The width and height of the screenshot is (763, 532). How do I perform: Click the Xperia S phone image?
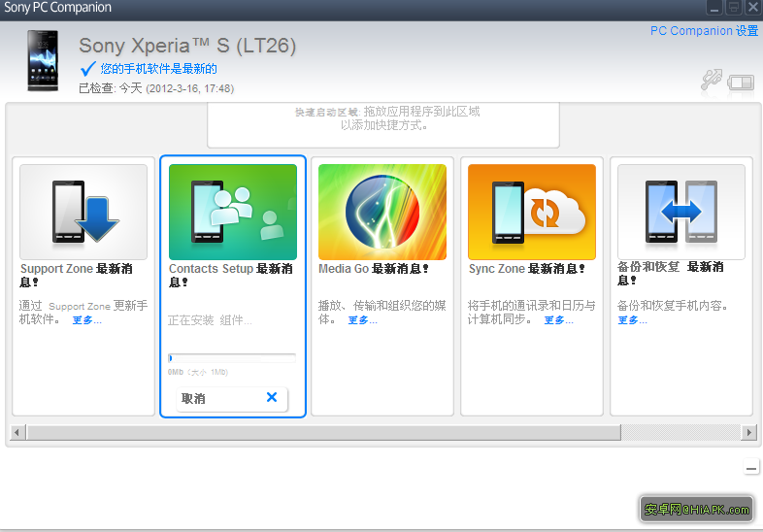coord(43,61)
